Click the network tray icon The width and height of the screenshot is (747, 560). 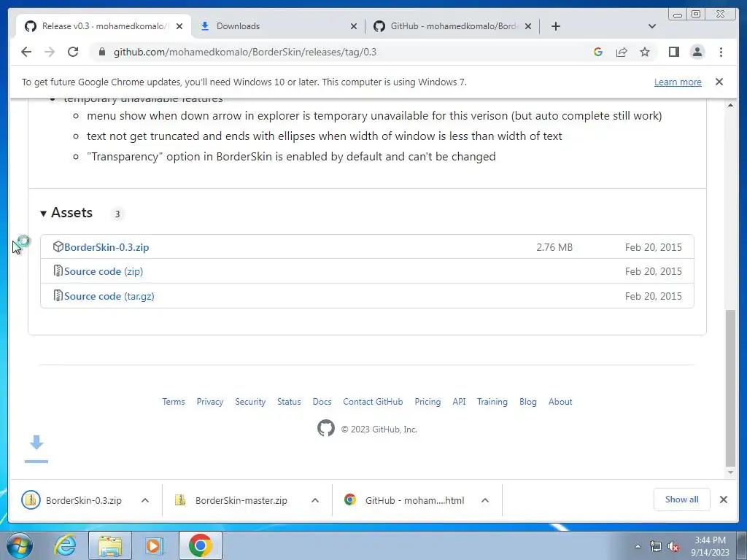[x=656, y=546]
